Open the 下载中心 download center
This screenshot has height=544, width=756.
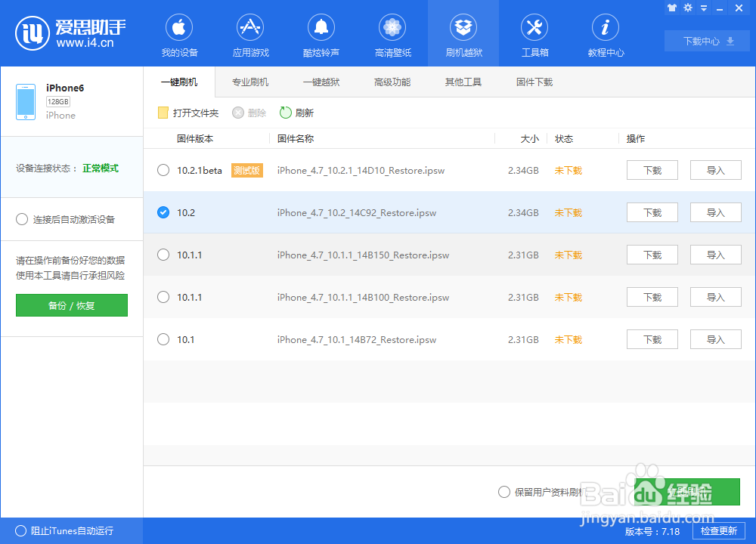pyautogui.click(x=707, y=41)
